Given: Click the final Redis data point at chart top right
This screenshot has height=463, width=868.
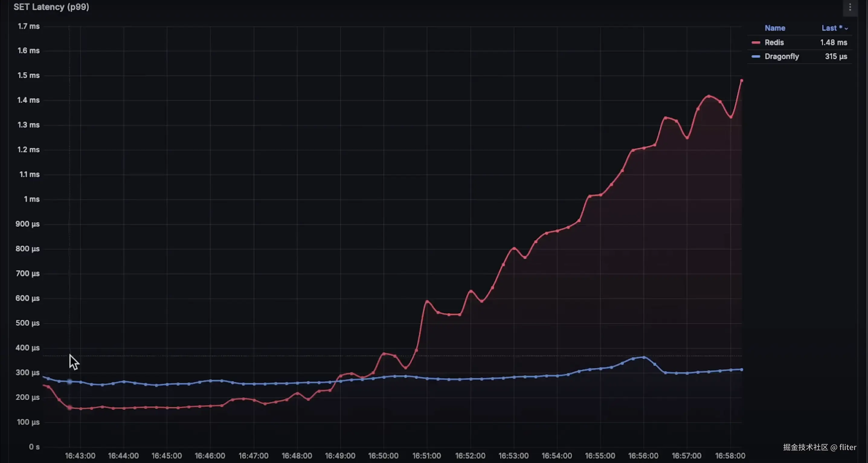Looking at the screenshot, I should coord(741,81).
